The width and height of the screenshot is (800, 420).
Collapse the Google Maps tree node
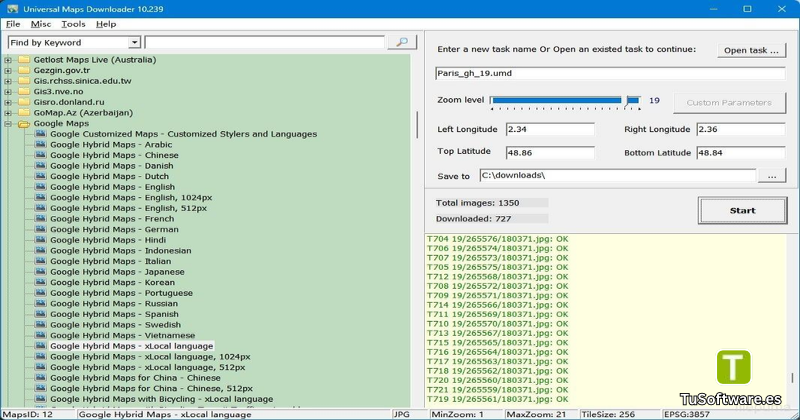[x=8, y=123]
